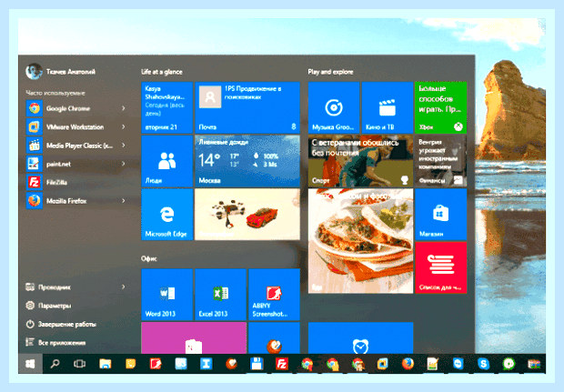Image resolution: width=564 pixels, height=392 pixels.
Task: Open Skype from the taskbar
Action: [483, 364]
